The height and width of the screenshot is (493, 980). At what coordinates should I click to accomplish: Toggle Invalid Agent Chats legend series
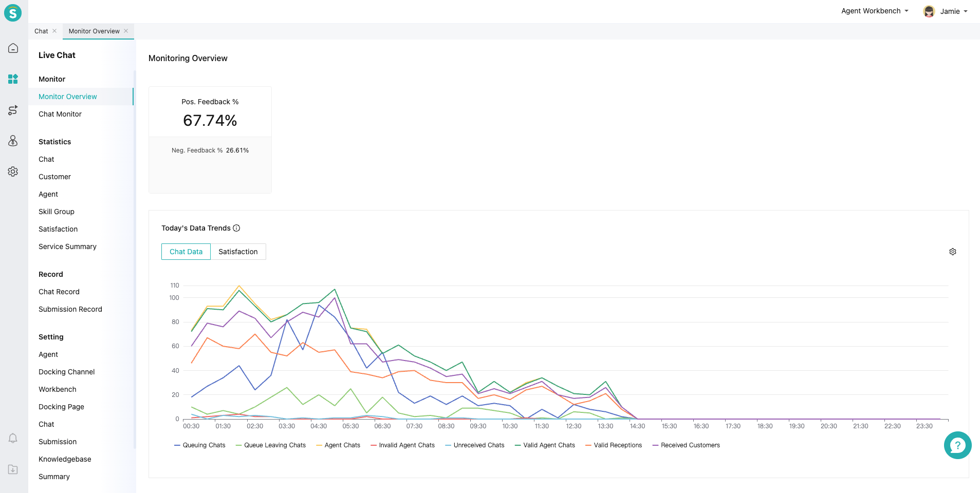402,445
